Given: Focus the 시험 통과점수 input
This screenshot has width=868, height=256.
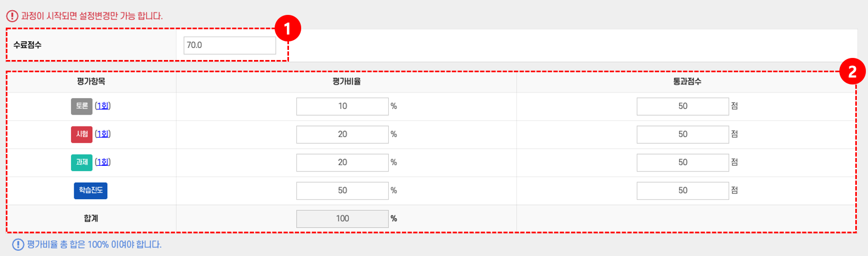Looking at the screenshot, I should [682, 134].
